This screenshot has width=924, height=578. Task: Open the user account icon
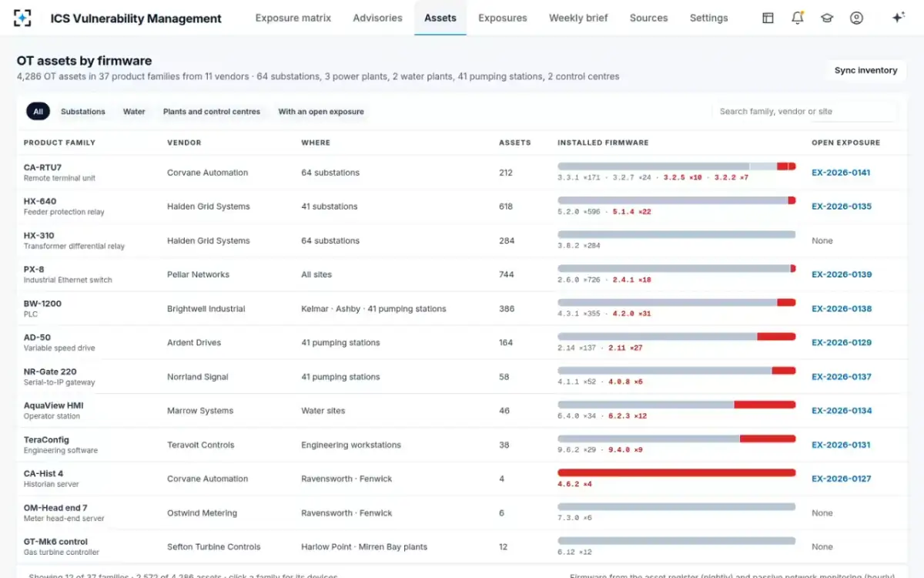(856, 18)
